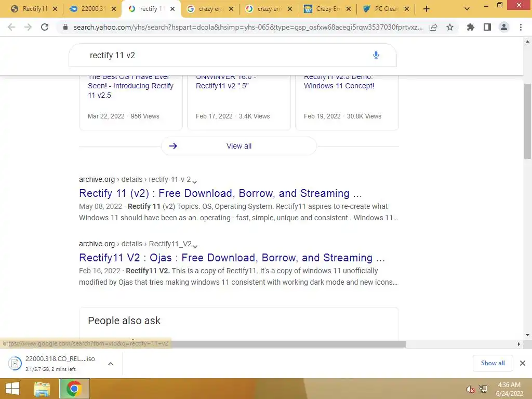Click the padlock site info icon

pos(65,27)
